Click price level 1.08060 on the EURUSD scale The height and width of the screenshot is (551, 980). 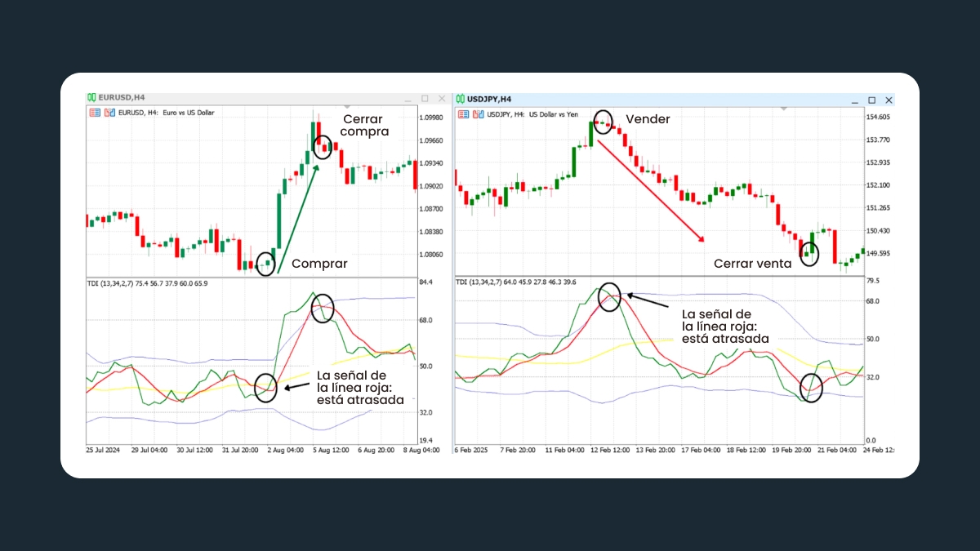click(x=433, y=255)
